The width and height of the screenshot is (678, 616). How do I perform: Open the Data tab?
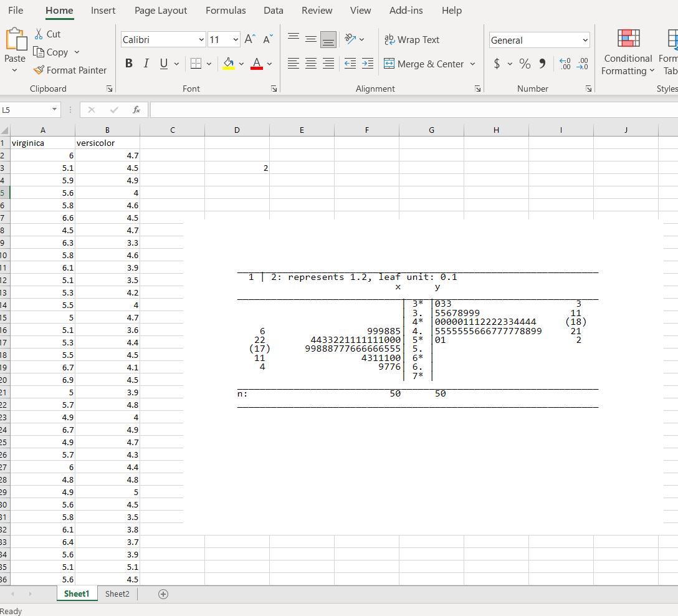[274, 11]
